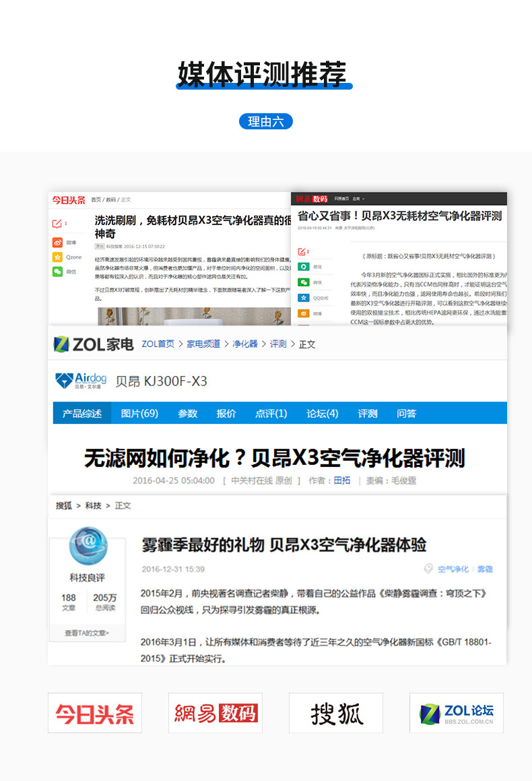532x781 pixels.
Task: Click the 理由六 blue pill badge
Action: 266,121
